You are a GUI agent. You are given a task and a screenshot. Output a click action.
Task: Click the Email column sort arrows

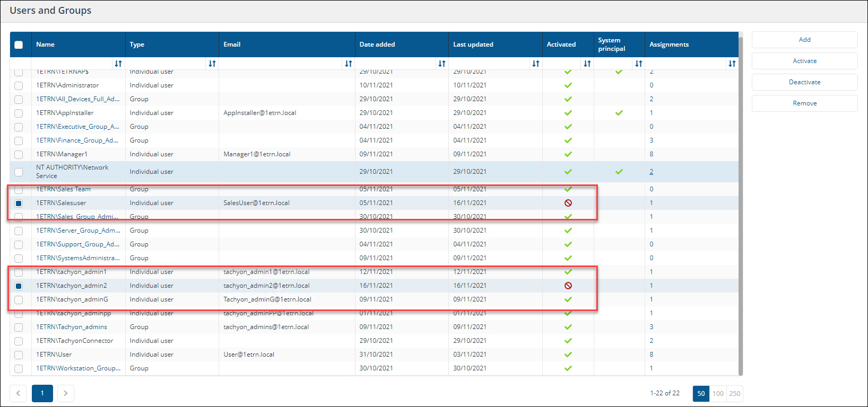coord(349,64)
